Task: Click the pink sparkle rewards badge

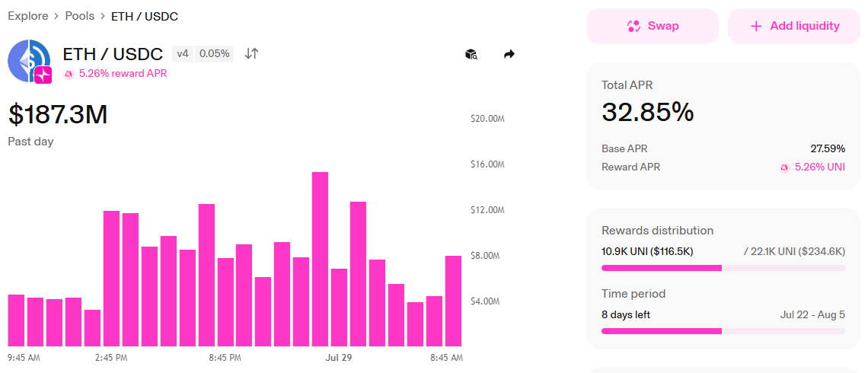Action: tap(43, 75)
